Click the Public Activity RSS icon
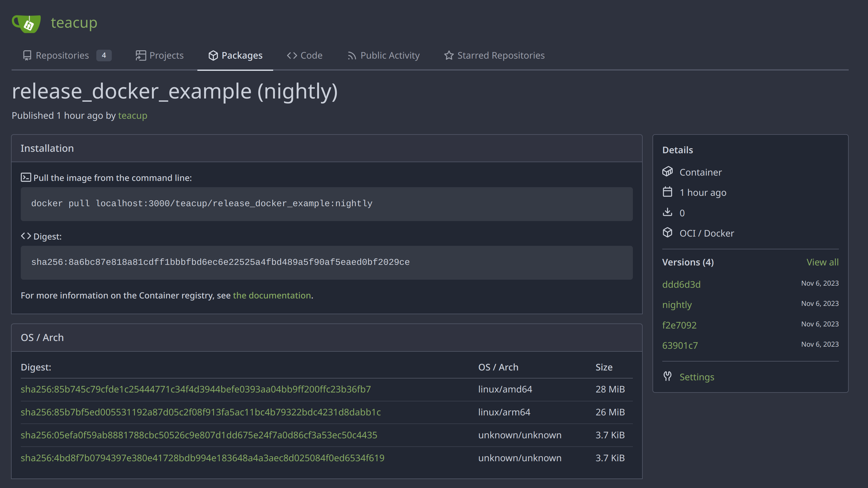 (352, 55)
